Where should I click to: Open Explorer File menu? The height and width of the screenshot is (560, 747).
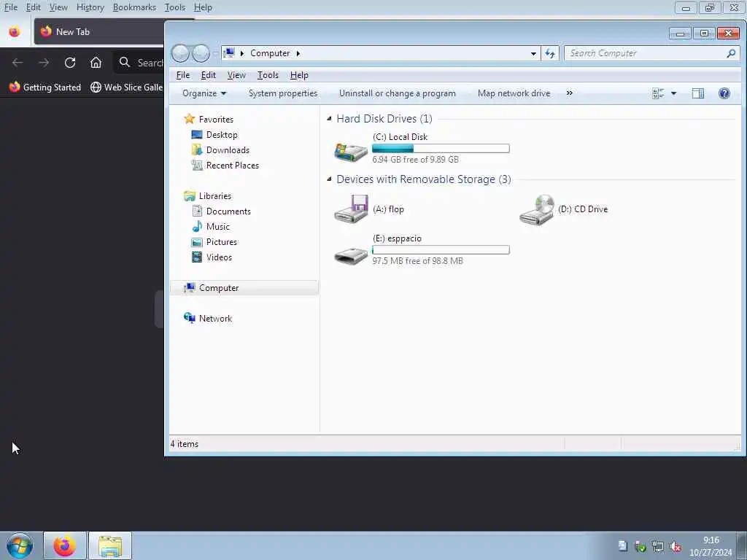(183, 75)
